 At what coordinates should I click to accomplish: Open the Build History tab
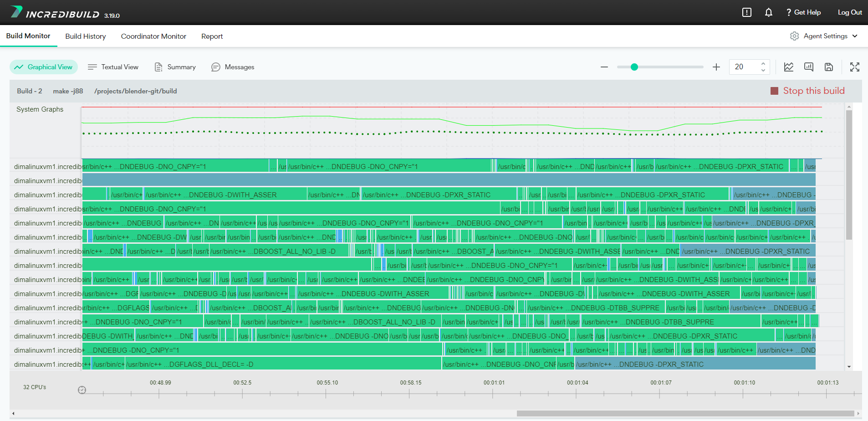point(86,36)
